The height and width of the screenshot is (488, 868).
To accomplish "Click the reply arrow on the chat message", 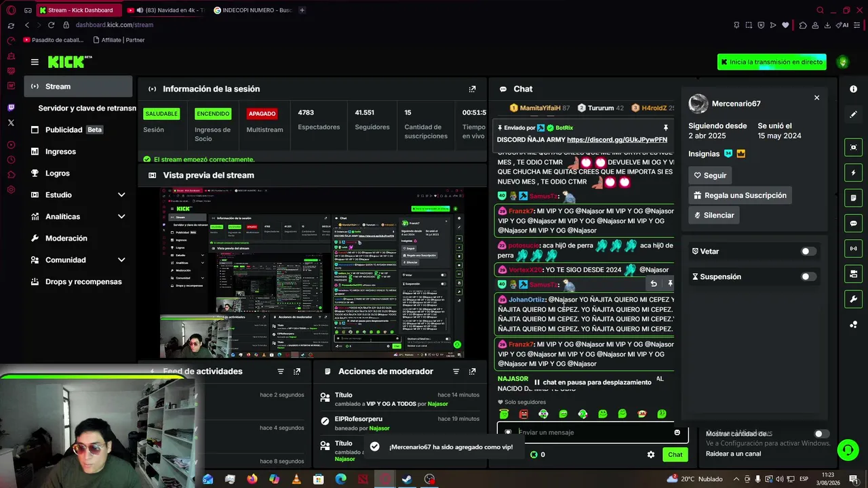I will pos(654,284).
